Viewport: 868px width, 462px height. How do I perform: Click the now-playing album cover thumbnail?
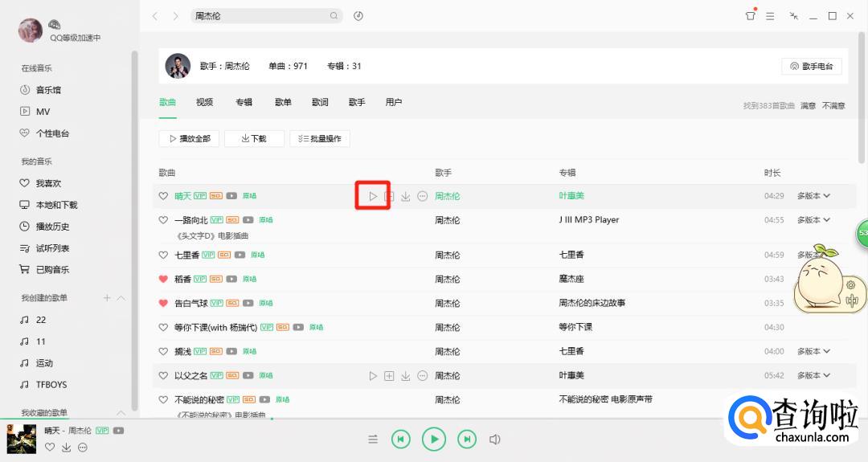pyautogui.click(x=22, y=440)
